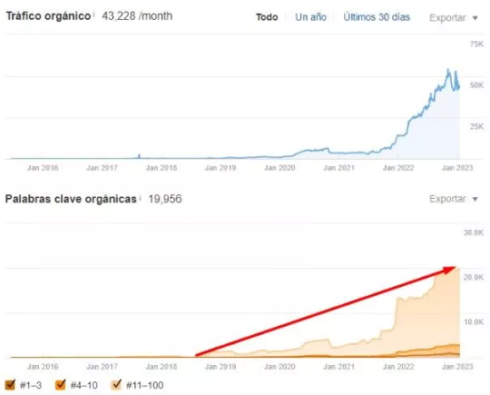This screenshot has height=395, width=490.
Task: Open Exportar dropdown for organic keywords
Action: (x=453, y=199)
